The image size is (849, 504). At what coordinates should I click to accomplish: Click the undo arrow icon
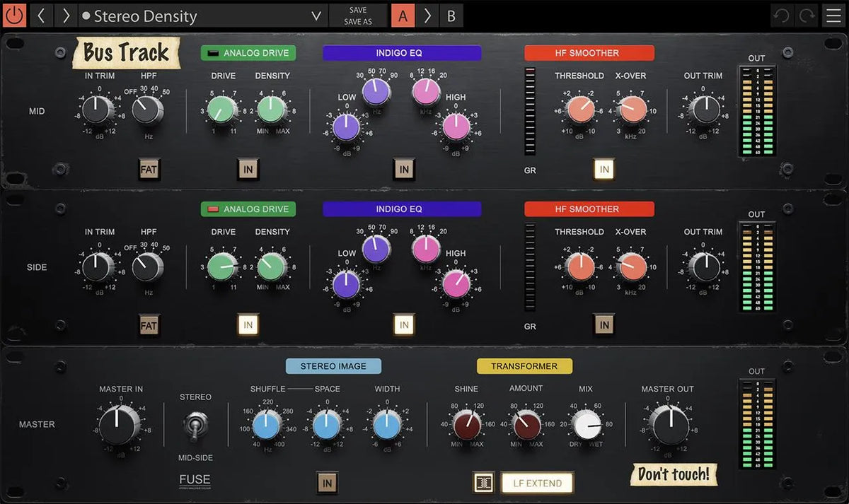(781, 15)
